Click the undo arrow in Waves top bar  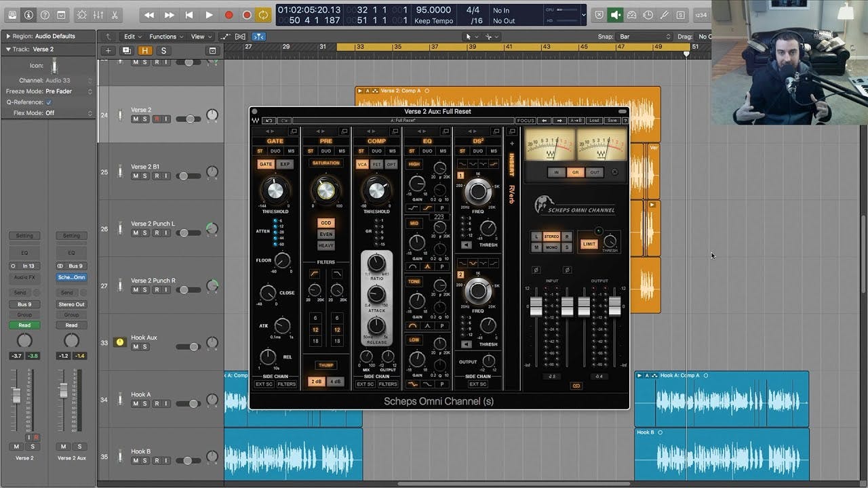(269, 120)
